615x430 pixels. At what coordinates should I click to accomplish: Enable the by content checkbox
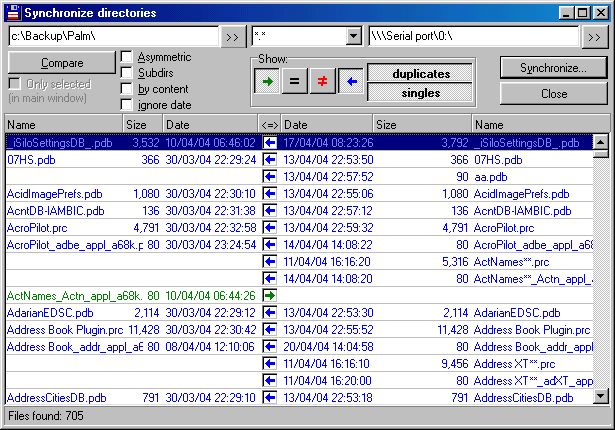(127, 89)
